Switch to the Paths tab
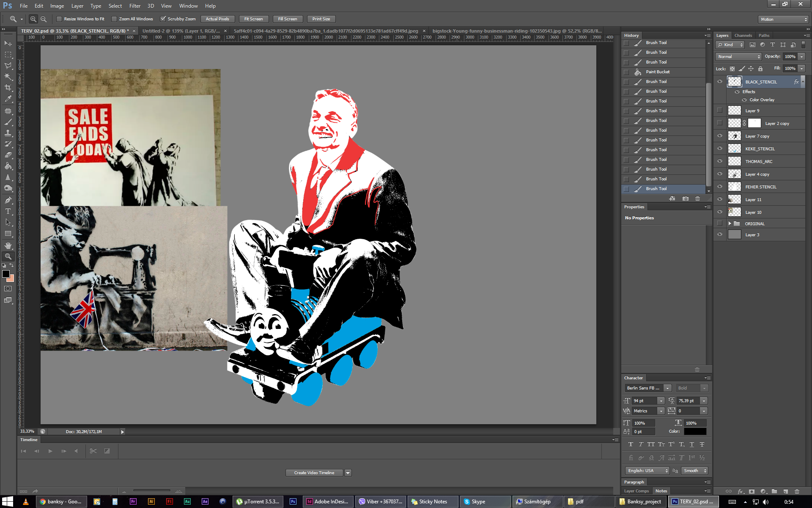812x508 pixels. 764,36
